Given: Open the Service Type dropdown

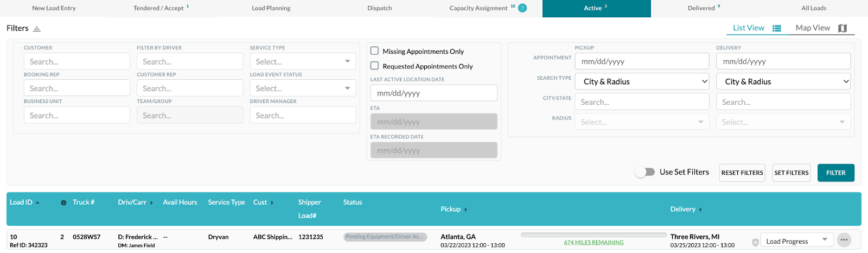Looking at the screenshot, I should pos(303,61).
